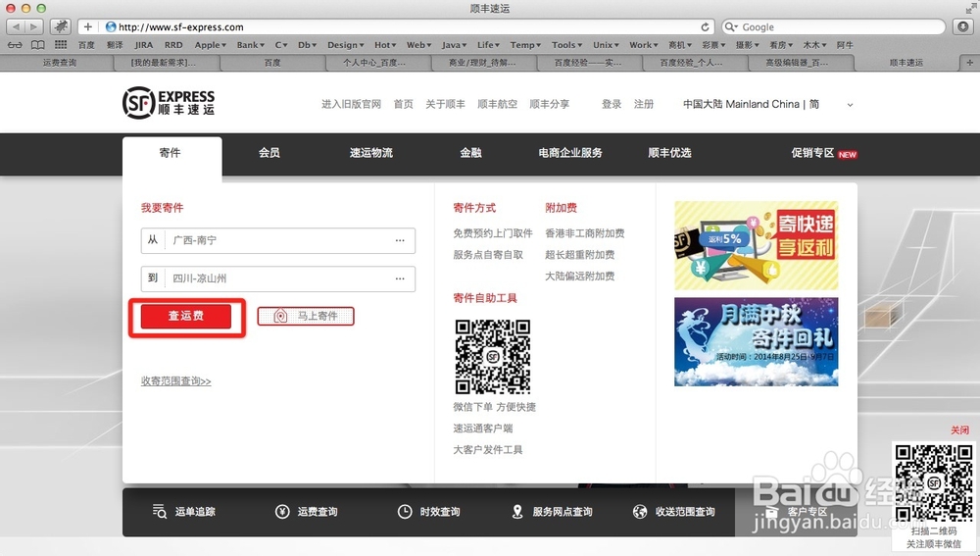
Task: Open the Tools bookmarks folder dropdown
Action: 566,45
